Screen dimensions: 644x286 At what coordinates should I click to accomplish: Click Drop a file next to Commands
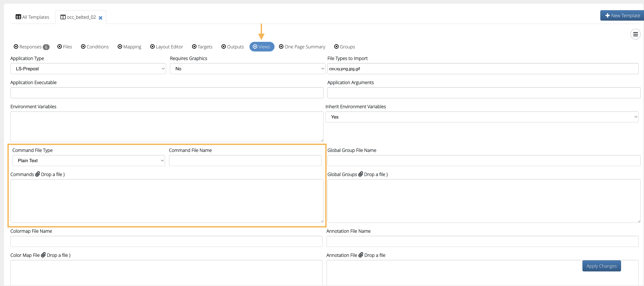click(x=52, y=174)
